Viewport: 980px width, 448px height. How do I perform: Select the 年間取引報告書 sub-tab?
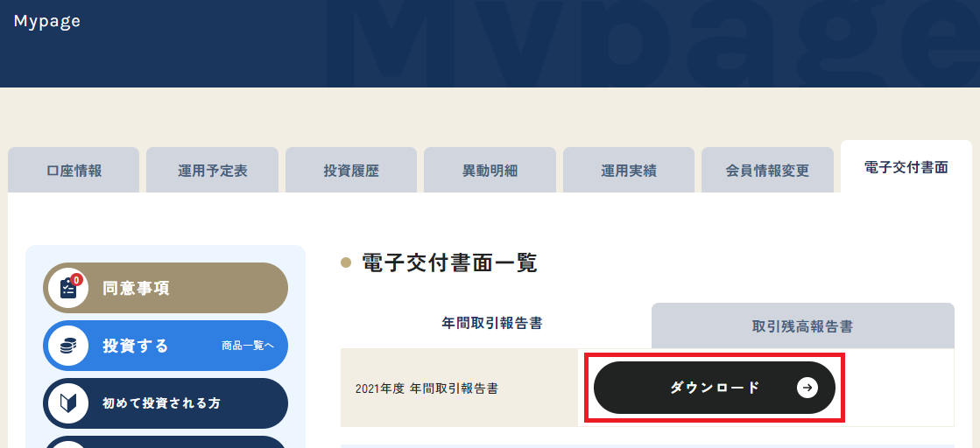tap(492, 323)
